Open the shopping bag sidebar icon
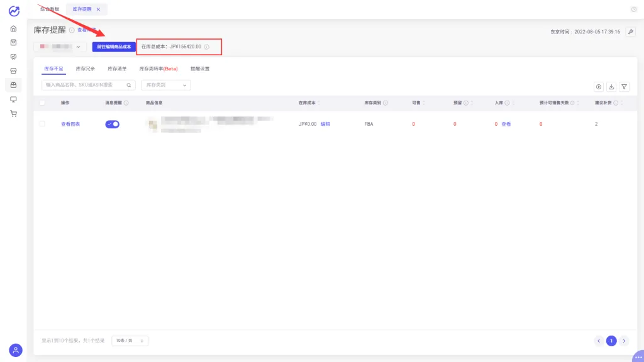This screenshot has width=644, height=362. pyautogui.click(x=14, y=43)
